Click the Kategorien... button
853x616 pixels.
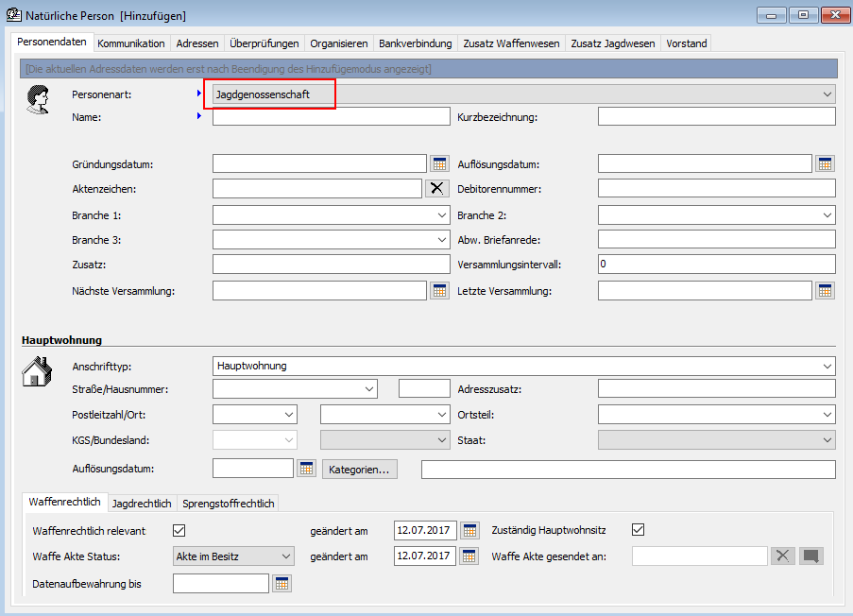click(360, 469)
